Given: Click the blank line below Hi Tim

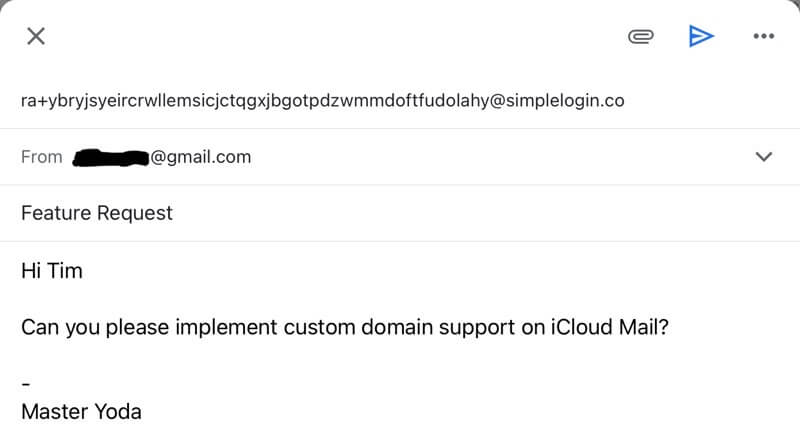Looking at the screenshot, I should click(x=400, y=299).
